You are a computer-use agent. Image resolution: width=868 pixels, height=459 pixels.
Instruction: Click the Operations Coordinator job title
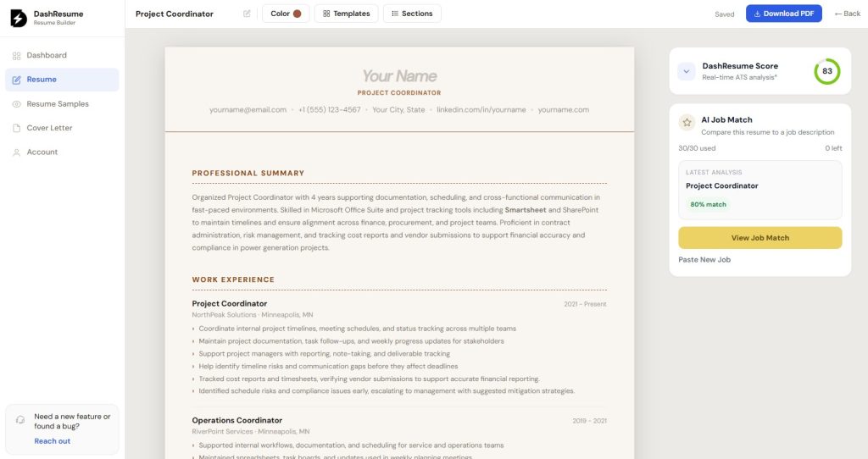click(x=237, y=420)
